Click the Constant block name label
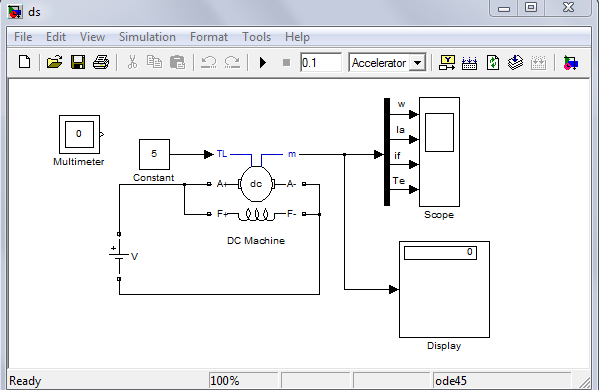The height and width of the screenshot is (390, 599). [154, 178]
